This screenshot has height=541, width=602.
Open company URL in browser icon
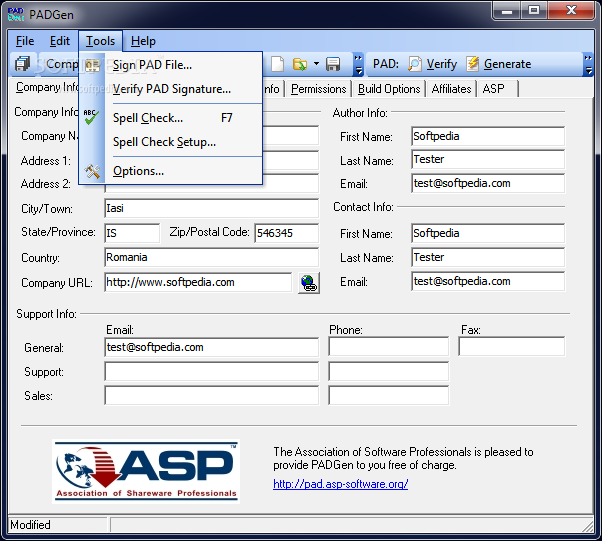point(309,283)
